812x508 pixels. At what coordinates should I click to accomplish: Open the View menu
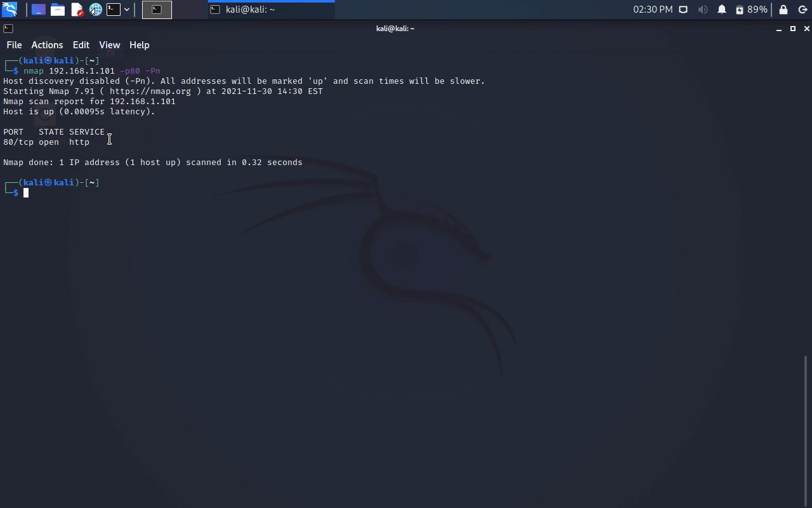[x=109, y=45]
